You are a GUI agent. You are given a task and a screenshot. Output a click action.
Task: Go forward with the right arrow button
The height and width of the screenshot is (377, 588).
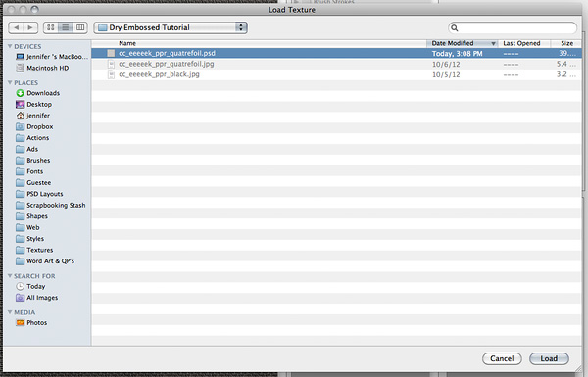[30, 27]
